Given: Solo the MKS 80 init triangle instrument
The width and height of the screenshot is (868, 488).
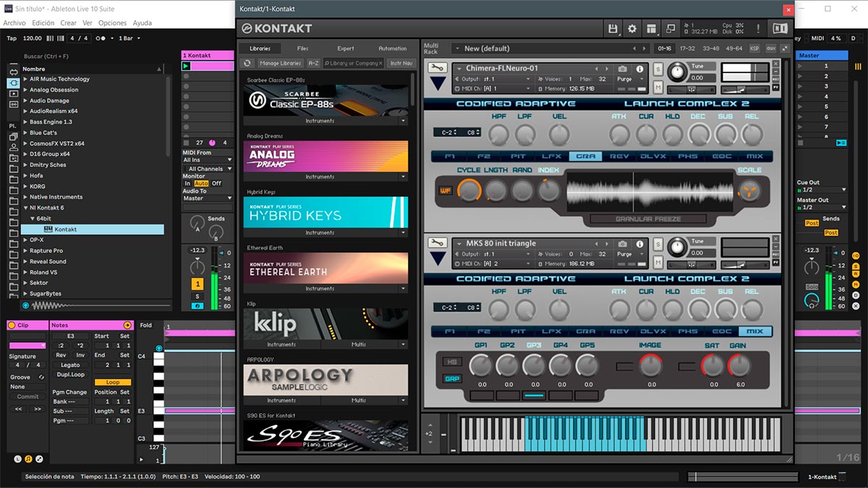Looking at the screenshot, I should (658, 244).
